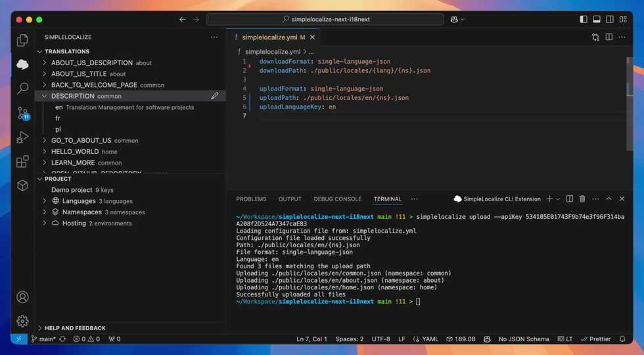Open Search in the activity bar
644x355 pixels.
pos(22,88)
